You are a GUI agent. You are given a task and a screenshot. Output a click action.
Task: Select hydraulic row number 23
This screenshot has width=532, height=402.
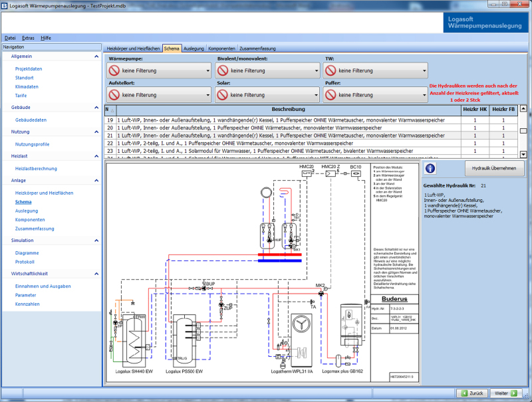point(311,151)
